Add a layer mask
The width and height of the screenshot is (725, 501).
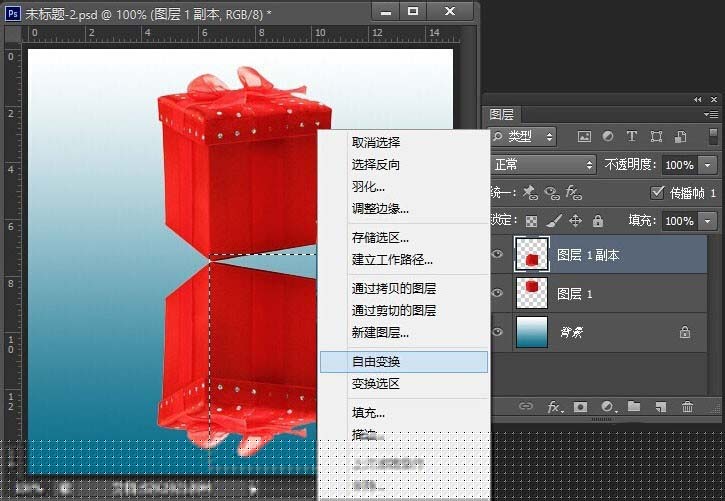point(580,407)
